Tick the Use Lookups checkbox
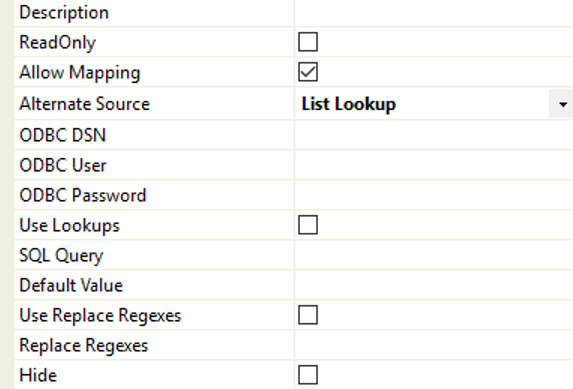 pos(308,224)
